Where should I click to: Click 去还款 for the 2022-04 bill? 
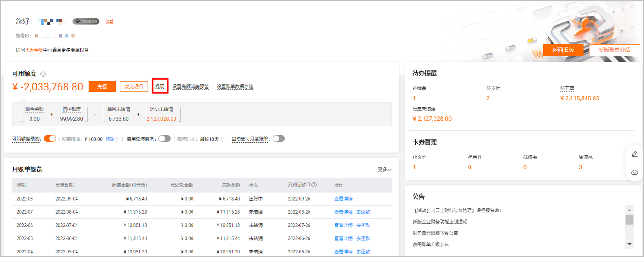point(363,252)
